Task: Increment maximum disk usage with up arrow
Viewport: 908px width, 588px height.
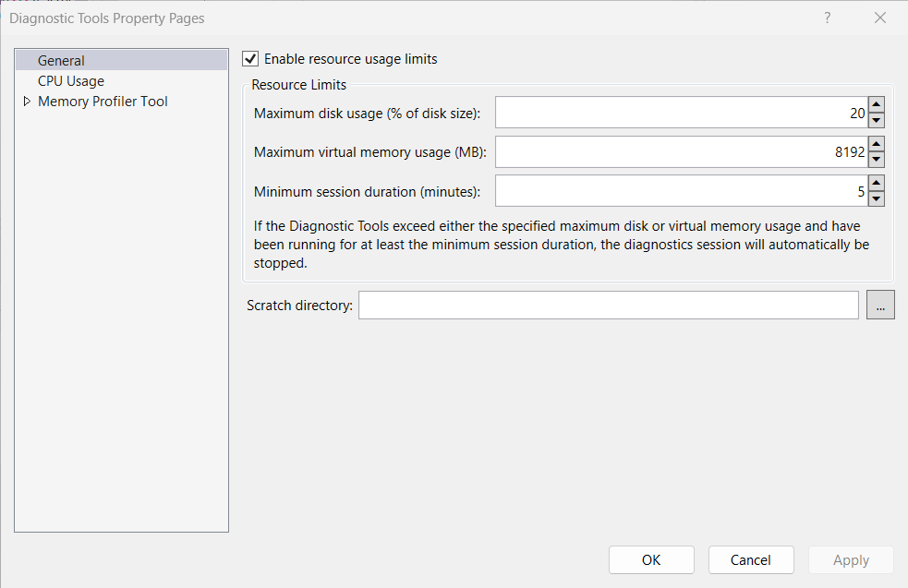Action: point(875,105)
